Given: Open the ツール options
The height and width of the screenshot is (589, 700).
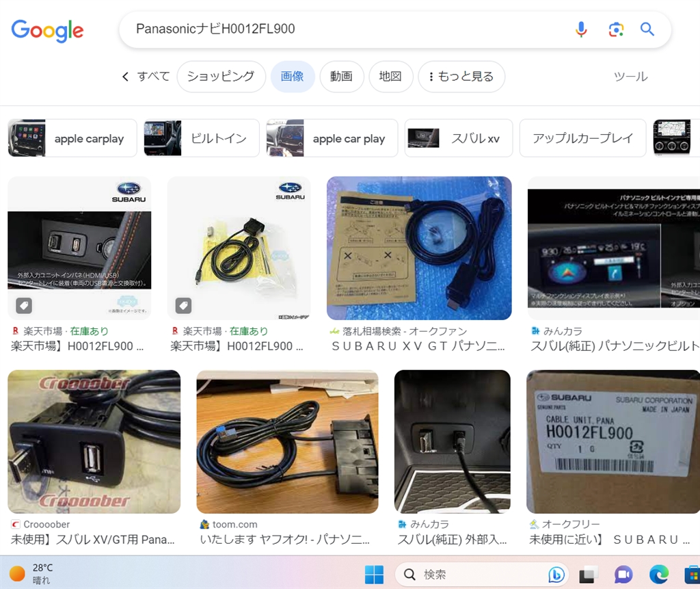Looking at the screenshot, I should pyautogui.click(x=630, y=77).
